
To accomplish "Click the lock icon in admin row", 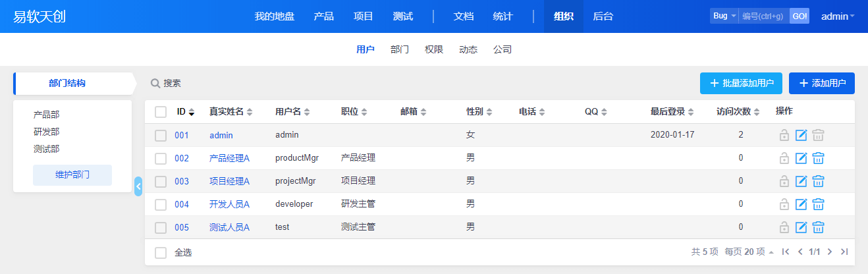I will [784, 135].
